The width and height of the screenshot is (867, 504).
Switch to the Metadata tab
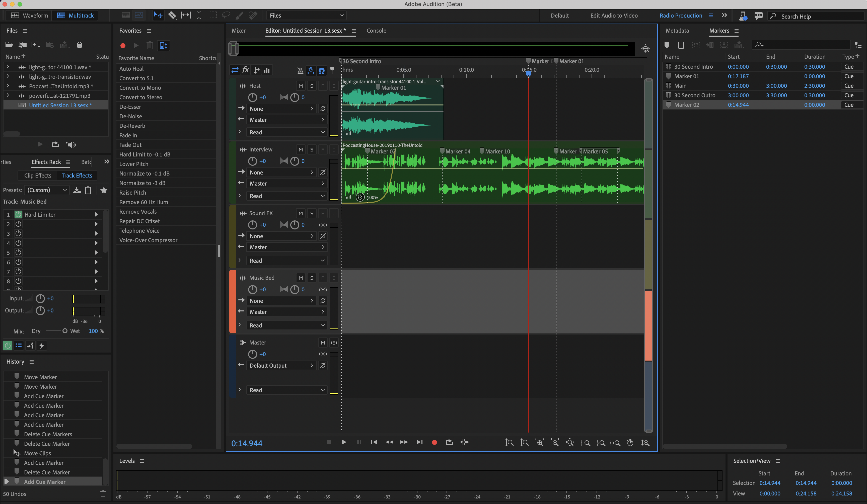pos(677,31)
